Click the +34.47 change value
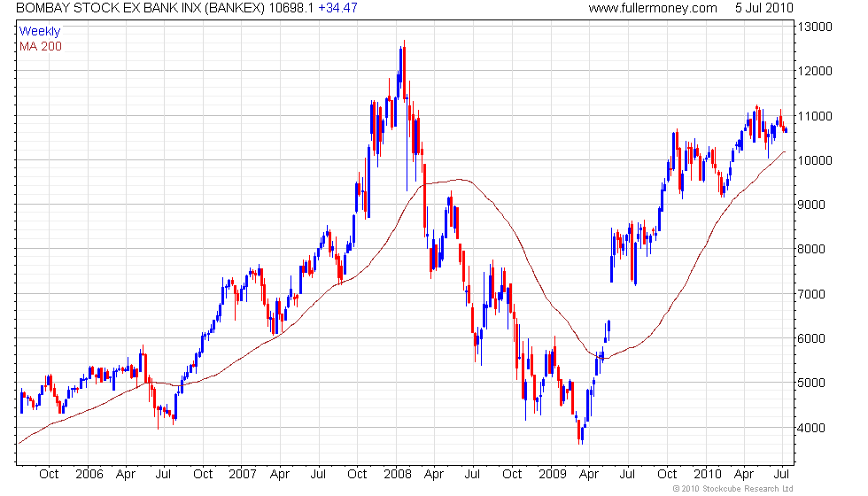Viewport: 868px width, 496px height. [337, 8]
